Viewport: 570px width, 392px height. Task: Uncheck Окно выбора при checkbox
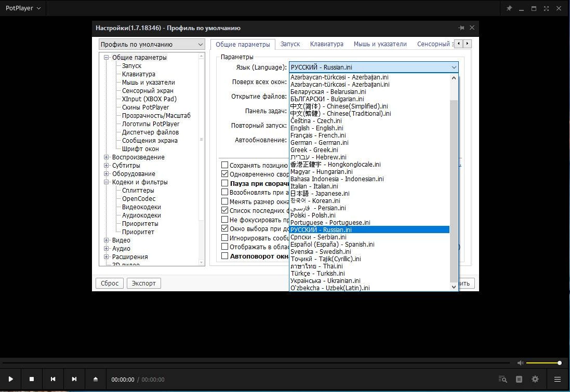click(224, 228)
